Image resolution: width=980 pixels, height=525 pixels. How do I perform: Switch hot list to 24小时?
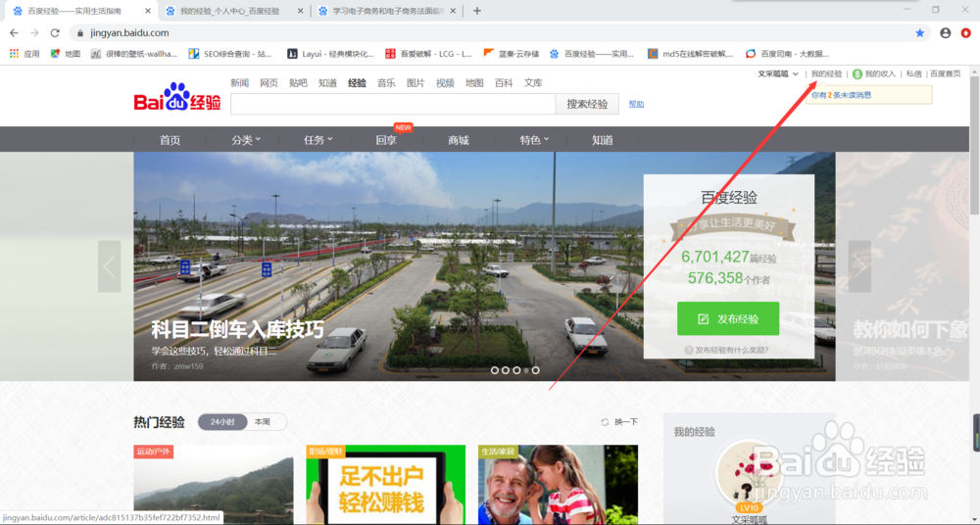pyautogui.click(x=222, y=422)
